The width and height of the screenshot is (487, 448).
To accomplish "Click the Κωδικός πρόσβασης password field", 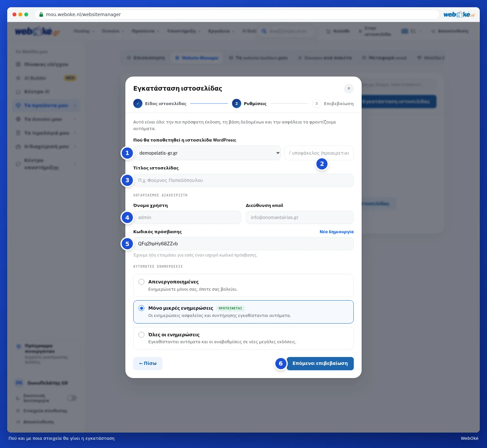I will 243,244.
